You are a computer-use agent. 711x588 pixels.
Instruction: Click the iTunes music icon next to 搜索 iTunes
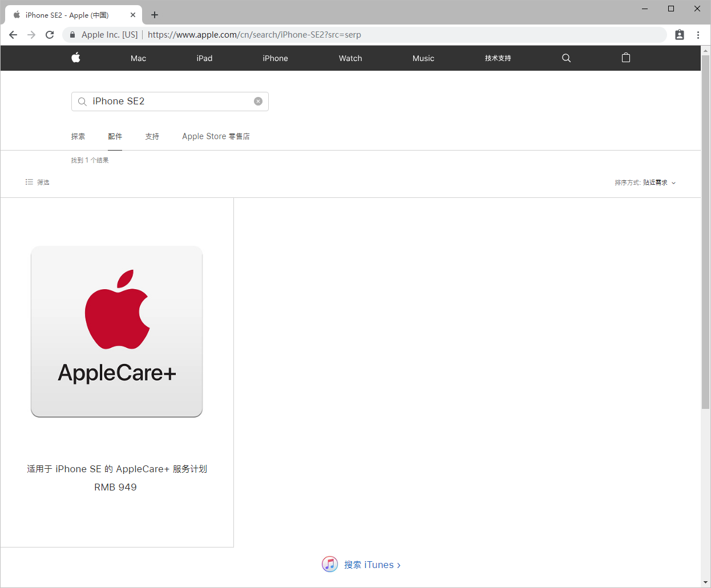[330, 564]
